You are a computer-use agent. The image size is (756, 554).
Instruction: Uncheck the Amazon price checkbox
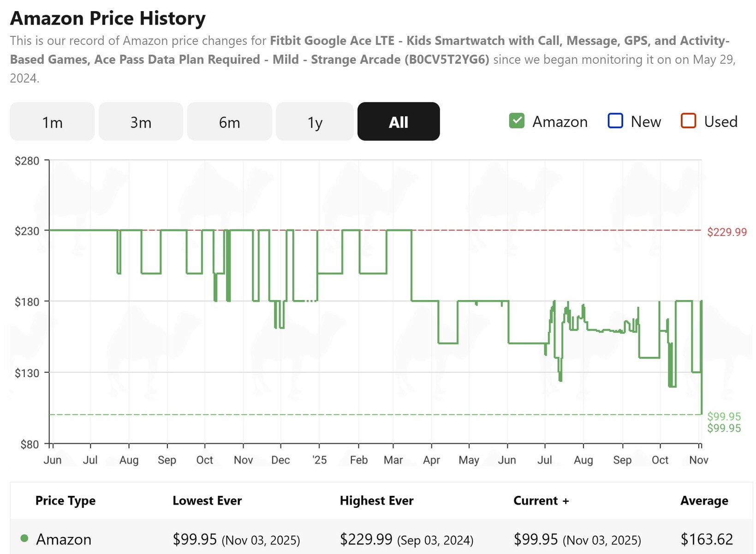tap(517, 121)
